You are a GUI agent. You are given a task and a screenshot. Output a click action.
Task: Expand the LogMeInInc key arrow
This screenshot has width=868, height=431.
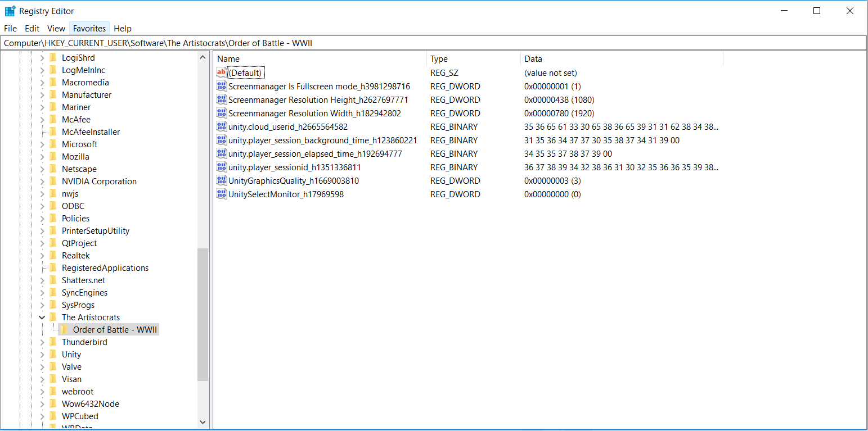click(x=42, y=70)
